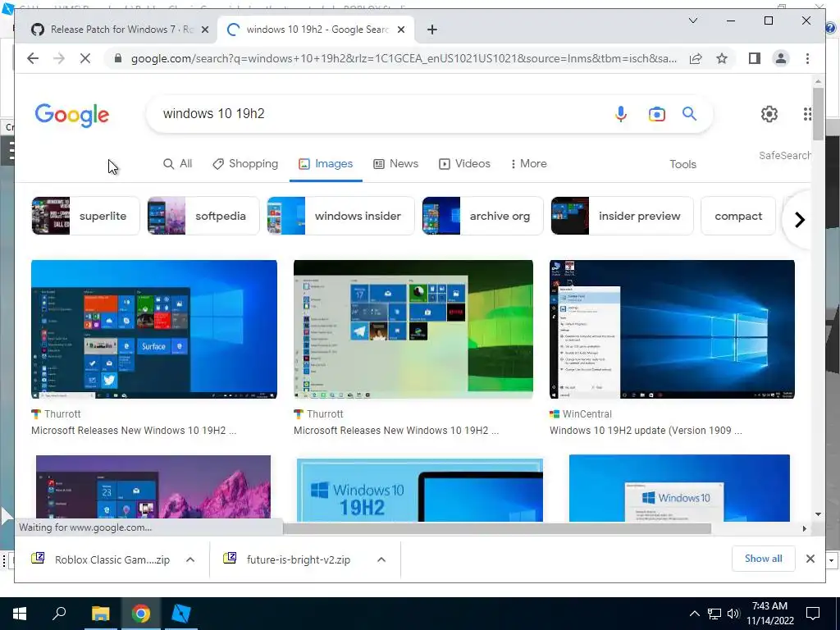This screenshot has width=840, height=630.
Task: Filter images by insider preview chip
Action: click(x=622, y=216)
